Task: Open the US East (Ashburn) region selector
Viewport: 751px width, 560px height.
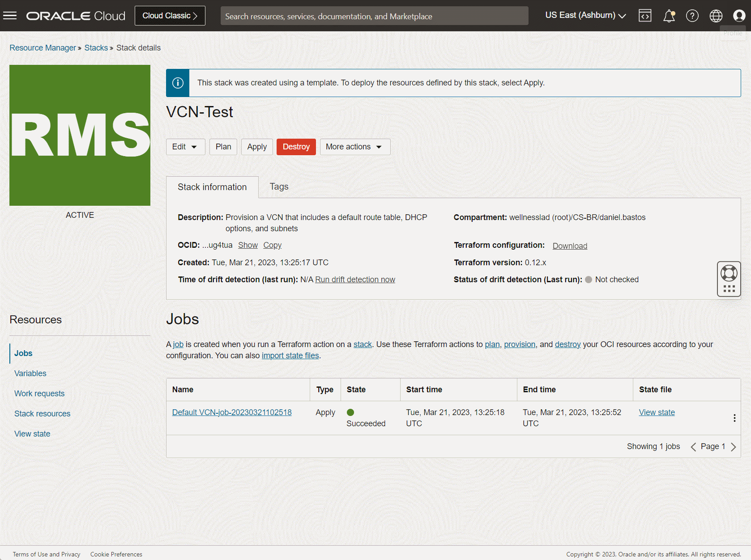Action: (x=585, y=15)
